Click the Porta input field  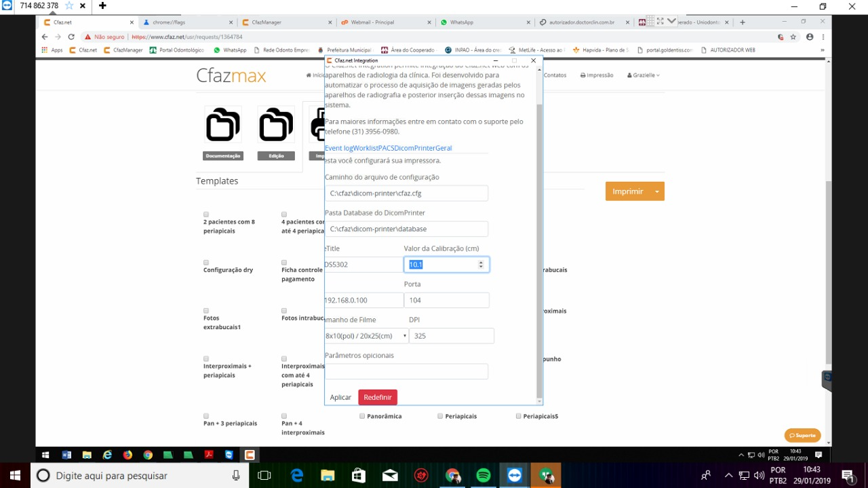pyautogui.click(x=446, y=300)
